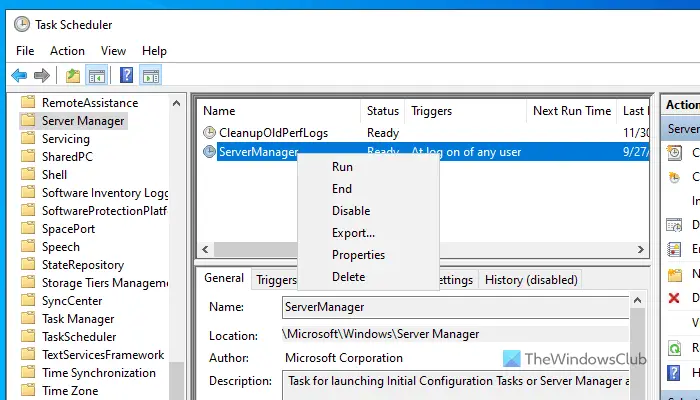The width and height of the screenshot is (700, 400).
Task: Select the StateRepository tree folder
Action: tap(83, 265)
